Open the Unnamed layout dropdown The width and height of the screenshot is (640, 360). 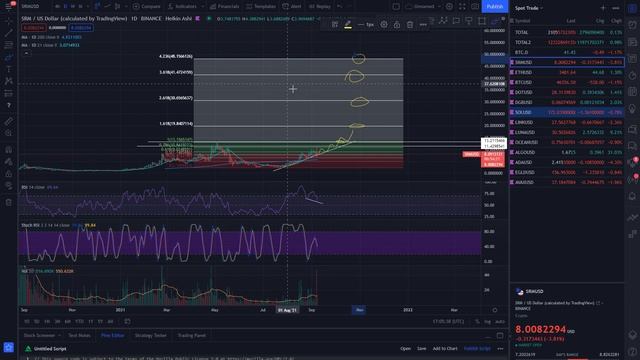point(423,7)
